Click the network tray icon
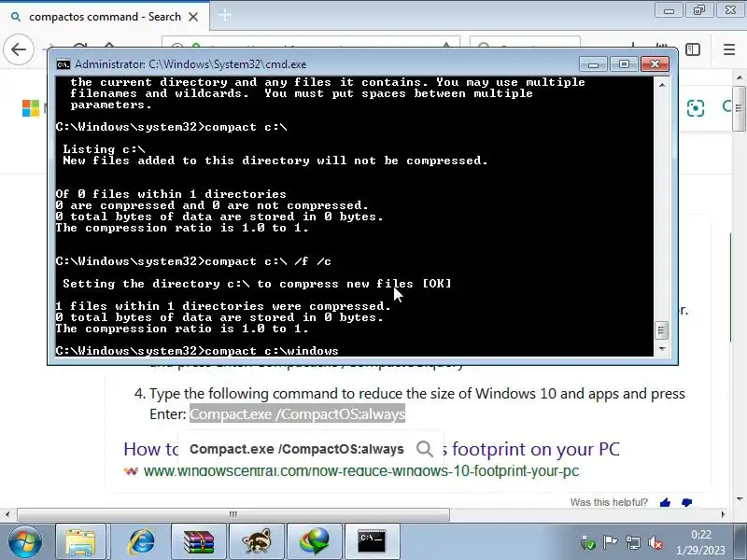The height and width of the screenshot is (560, 747). tap(633, 542)
